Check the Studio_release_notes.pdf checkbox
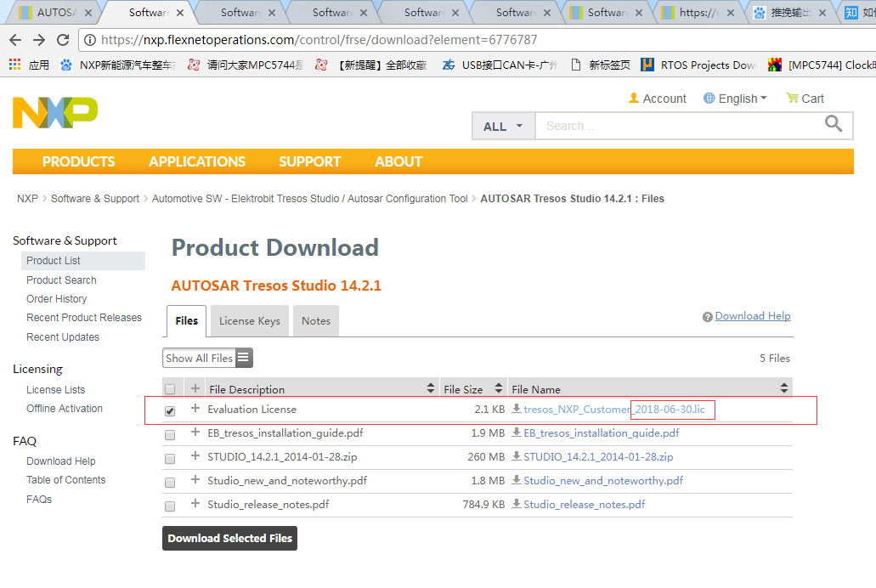 (170, 506)
